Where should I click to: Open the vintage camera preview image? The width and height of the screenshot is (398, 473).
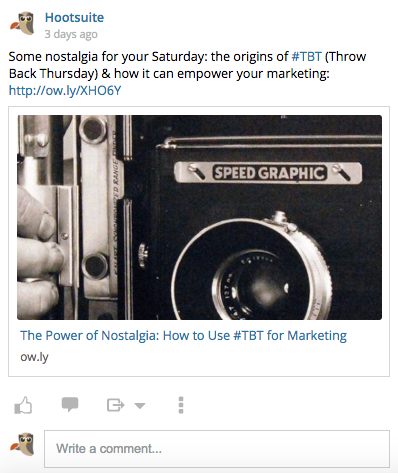pyautogui.click(x=199, y=217)
